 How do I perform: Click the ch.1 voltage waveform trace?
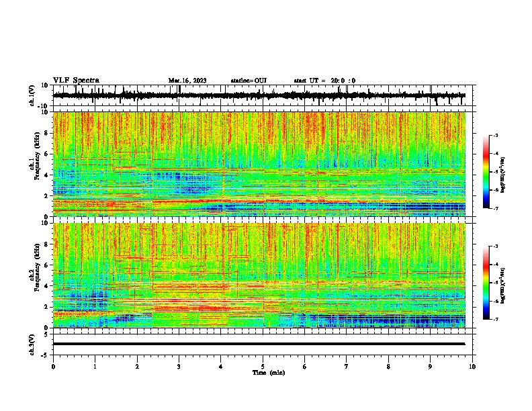pos(259,95)
